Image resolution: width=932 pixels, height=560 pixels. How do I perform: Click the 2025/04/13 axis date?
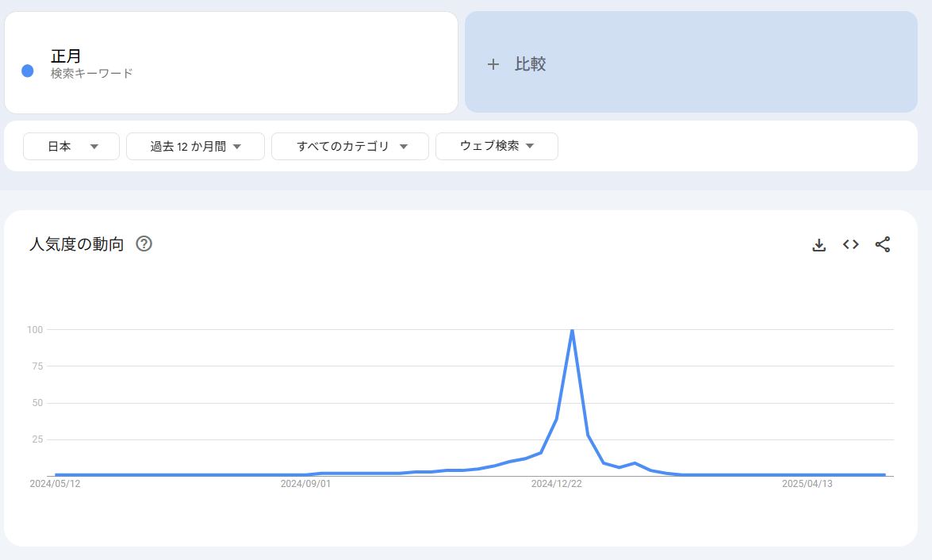click(807, 483)
